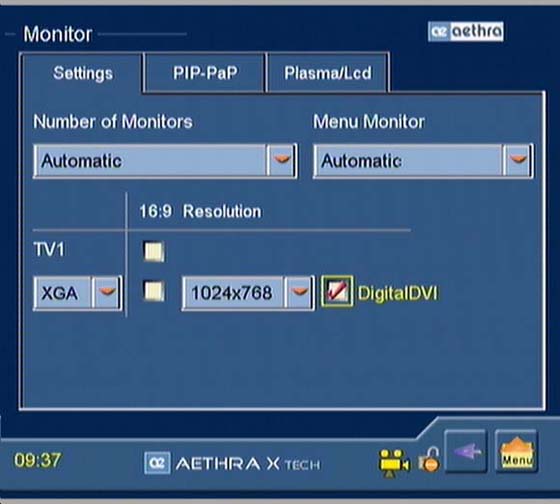
Task: Open the Menu Monitor dropdown
Action: 424,161
